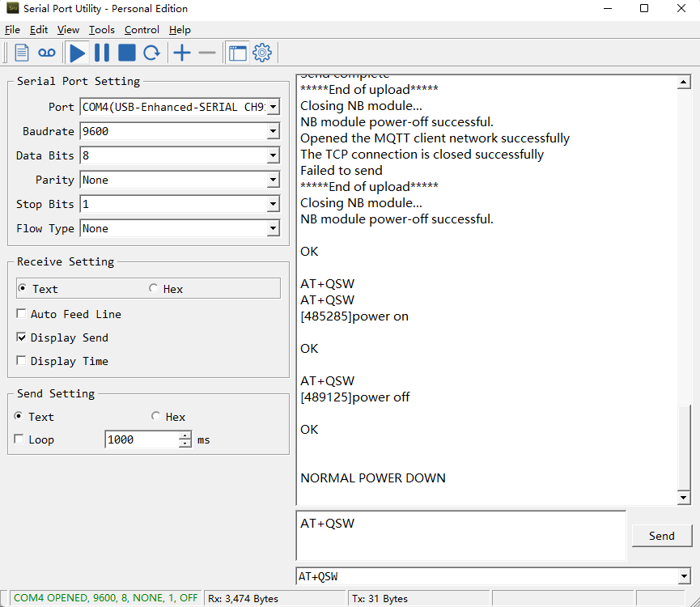Image resolution: width=700 pixels, height=607 pixels.
Task: Select Text radio in Receive Setting
Action: (x=21, y=288)
